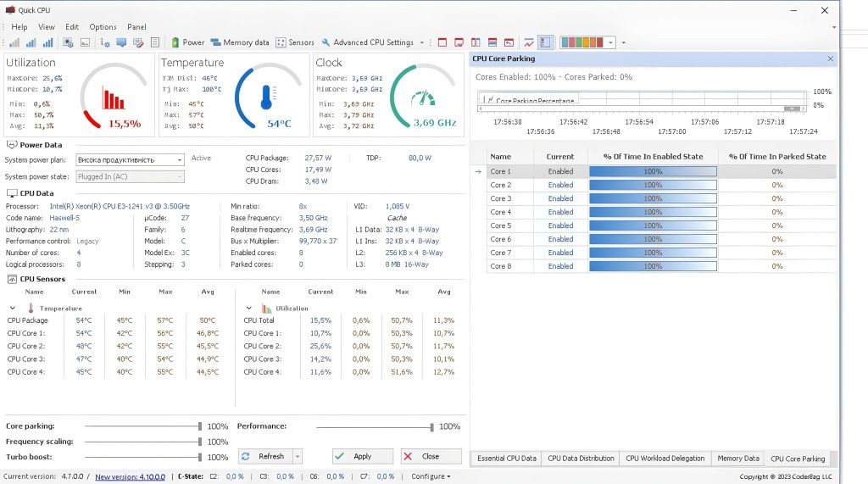Click the stacked rows layout icon
This screenshot has height=484, width=868.
point(492,42)
